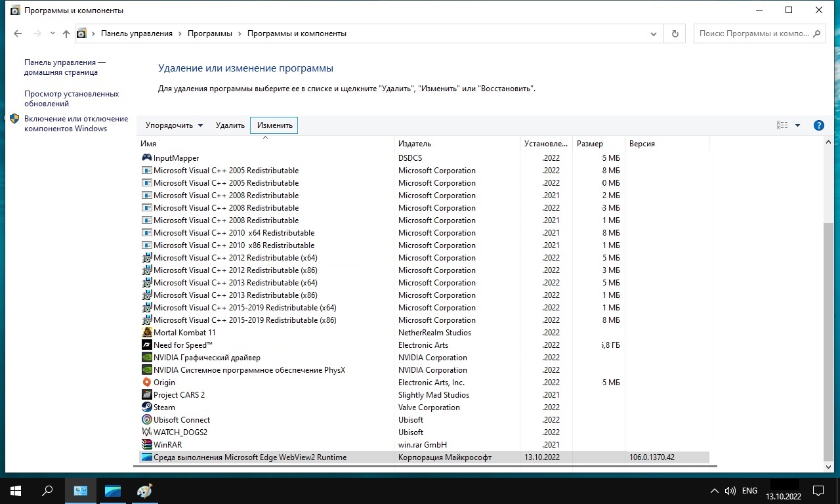Screen dimensions: 840x504
Task: Click the DSDCS publisher cell
Action: point(410,158)
